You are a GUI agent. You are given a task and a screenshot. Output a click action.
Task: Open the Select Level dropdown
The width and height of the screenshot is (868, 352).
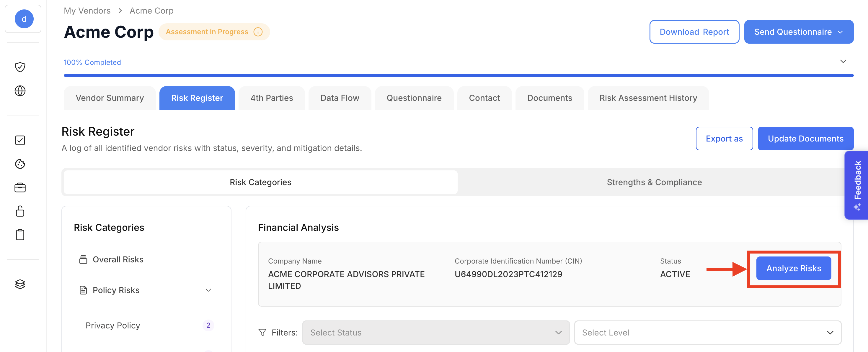(707, 333)
